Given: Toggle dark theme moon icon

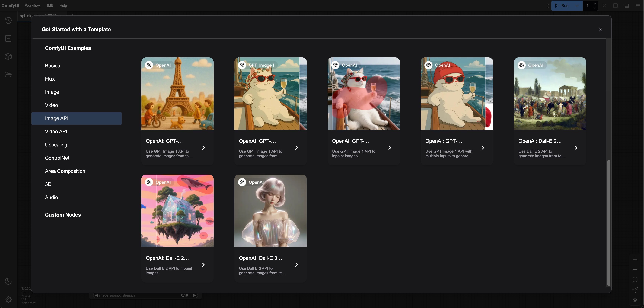Looking at the screenshot, I should point(8,281).
